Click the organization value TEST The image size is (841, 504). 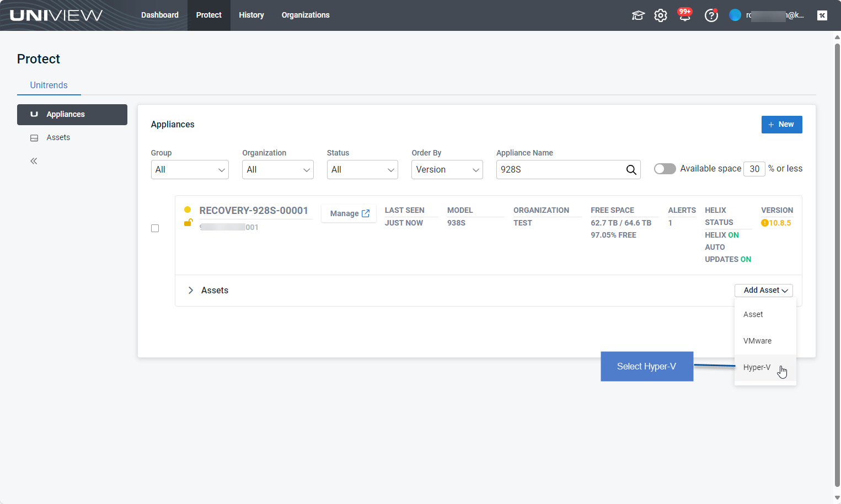coord(523,223)
